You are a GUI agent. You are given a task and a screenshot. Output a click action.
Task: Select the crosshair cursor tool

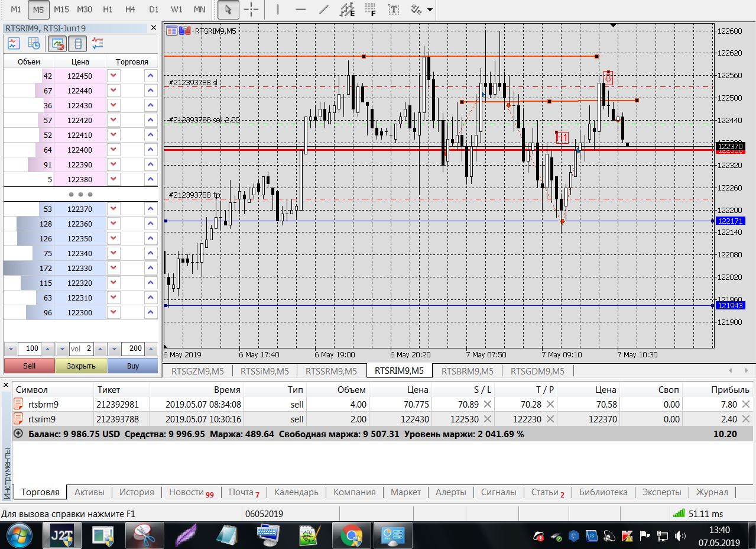[251, 9]
